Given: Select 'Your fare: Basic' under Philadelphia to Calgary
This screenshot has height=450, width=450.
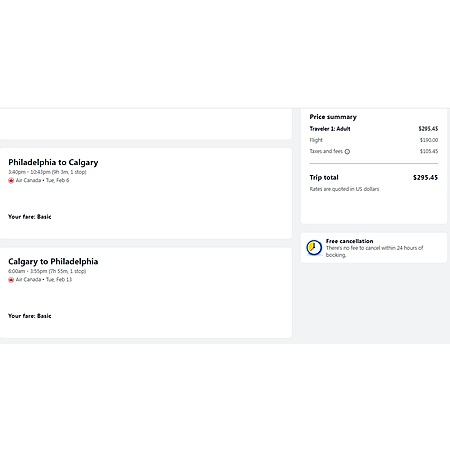Looking at the screenshot, I should pyautogui.click(x=30, y=217).
